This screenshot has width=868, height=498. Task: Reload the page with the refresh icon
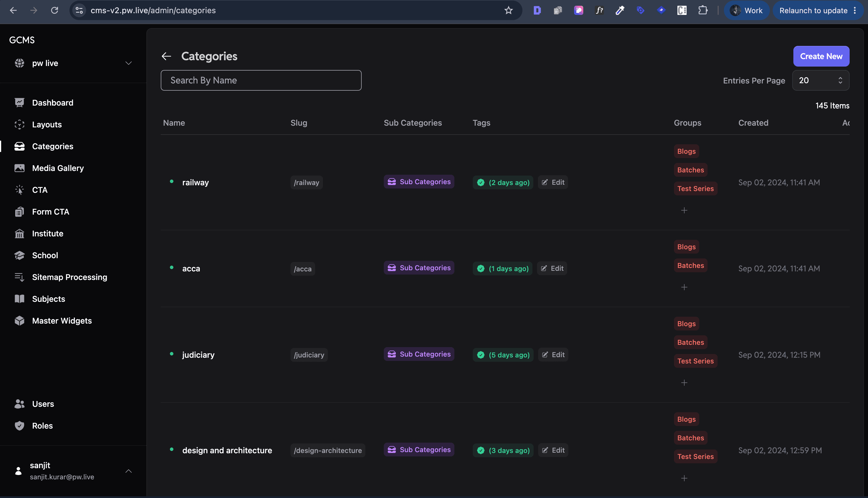tap(55, 10)
